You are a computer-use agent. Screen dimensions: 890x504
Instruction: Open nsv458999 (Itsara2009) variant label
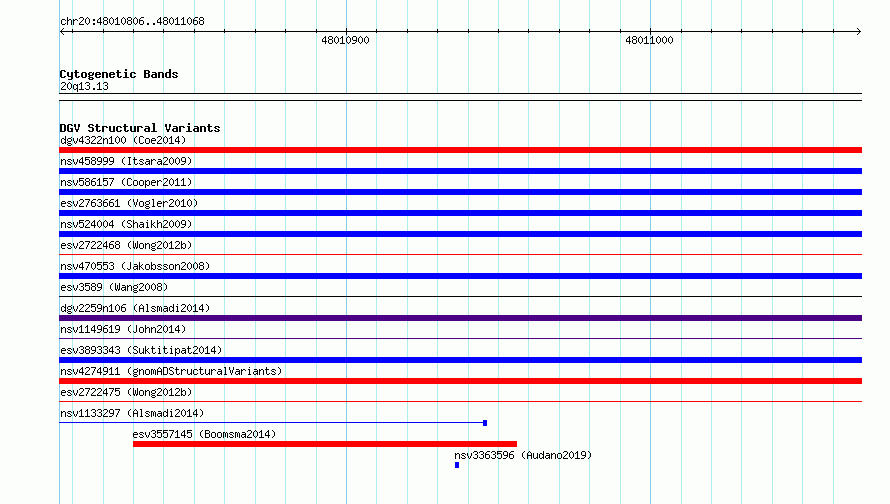[x=126, y=161]
